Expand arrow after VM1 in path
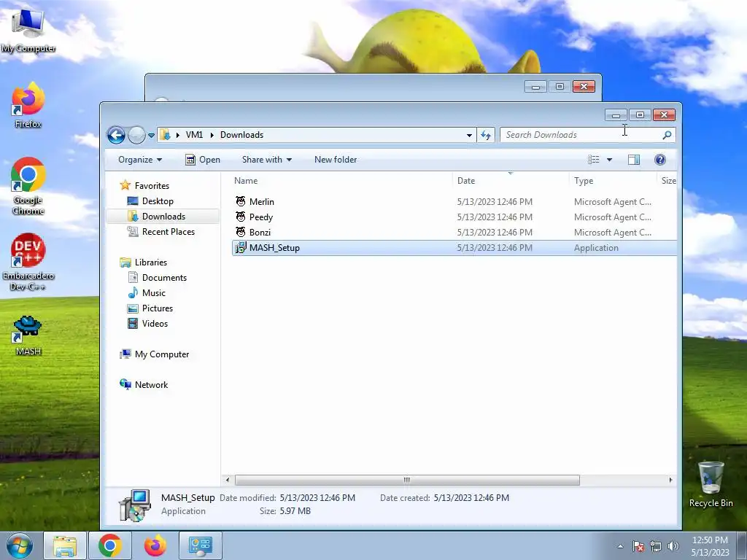Screen dimensions: 747x560 212,135
